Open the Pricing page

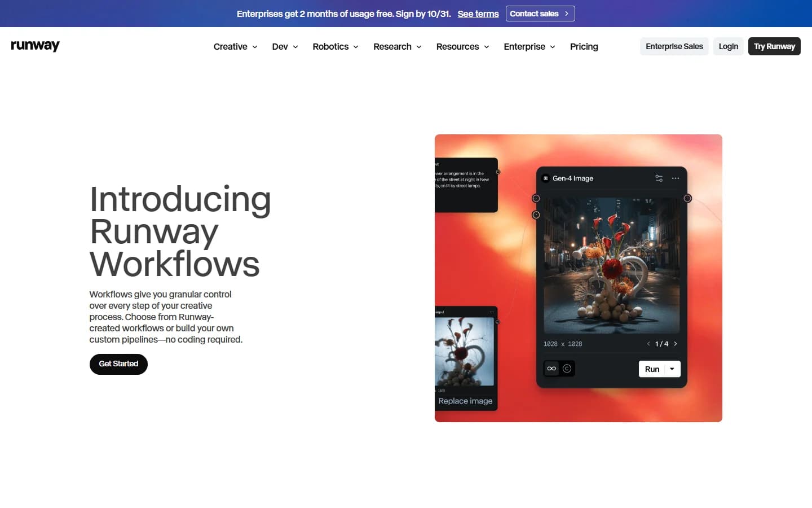tap(584, 46)
